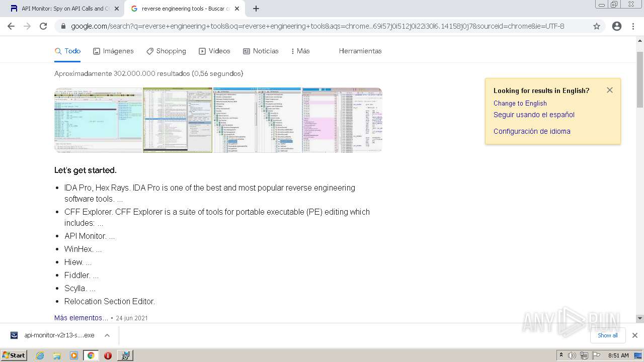Click Change to English link
Viewport: 644px width, 362px height.
click(x=520, y=103)
